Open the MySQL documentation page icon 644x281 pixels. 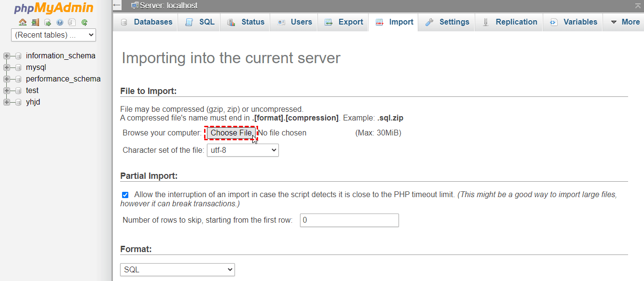pyautogui.click(x=71, y=22)
